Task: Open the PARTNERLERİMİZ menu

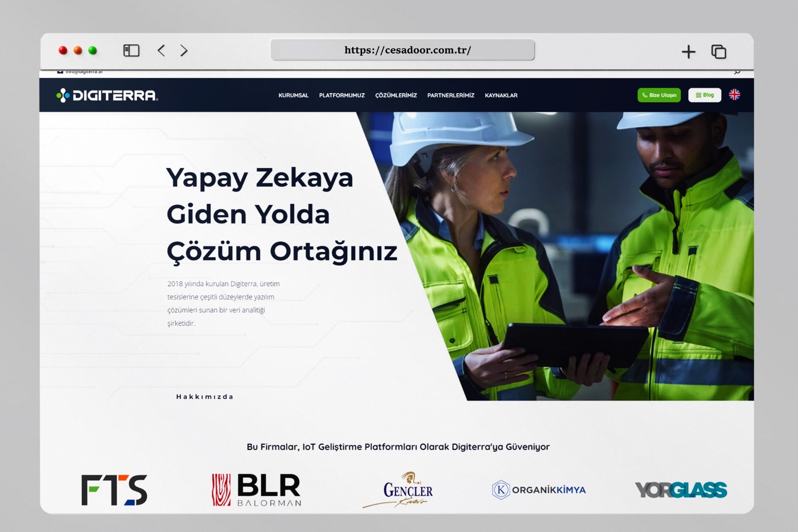Action: (451, 96)
